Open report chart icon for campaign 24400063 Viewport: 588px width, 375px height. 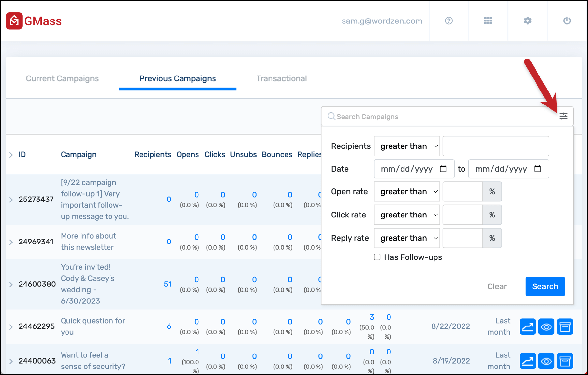pos(528,361)
